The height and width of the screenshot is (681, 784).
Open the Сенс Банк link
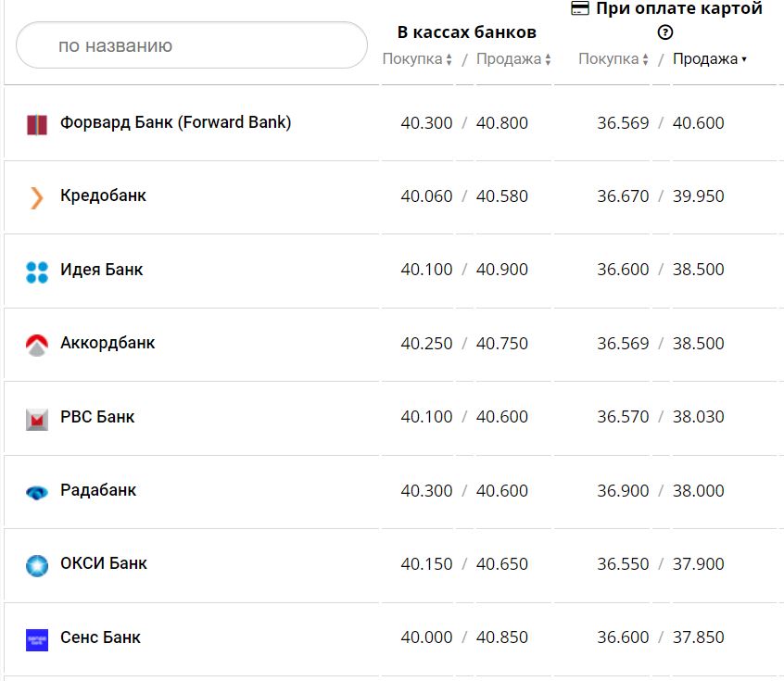click(x=100, y=637)
